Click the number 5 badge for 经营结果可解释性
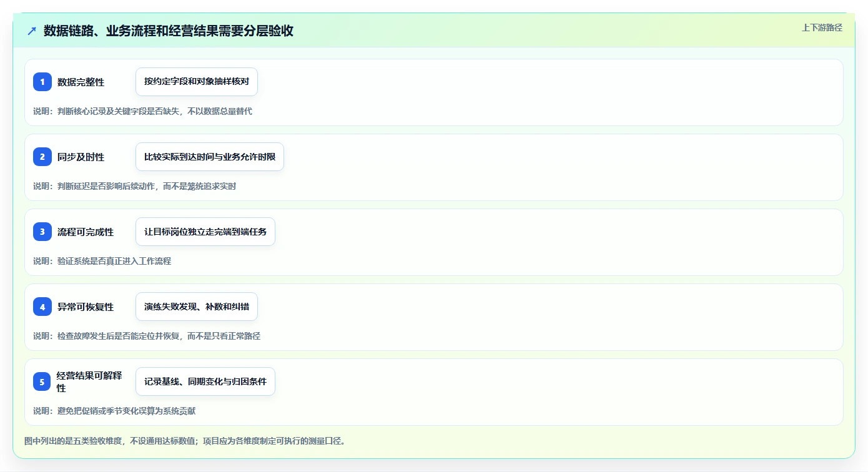This screenshot has width=868, height=472. [x=42, y=381]
